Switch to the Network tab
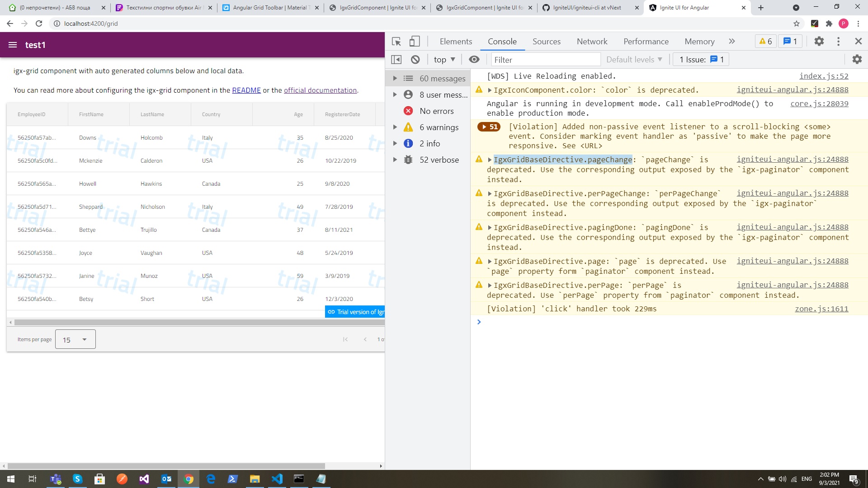This screenshot has height=488, width=868. point(592,42)
